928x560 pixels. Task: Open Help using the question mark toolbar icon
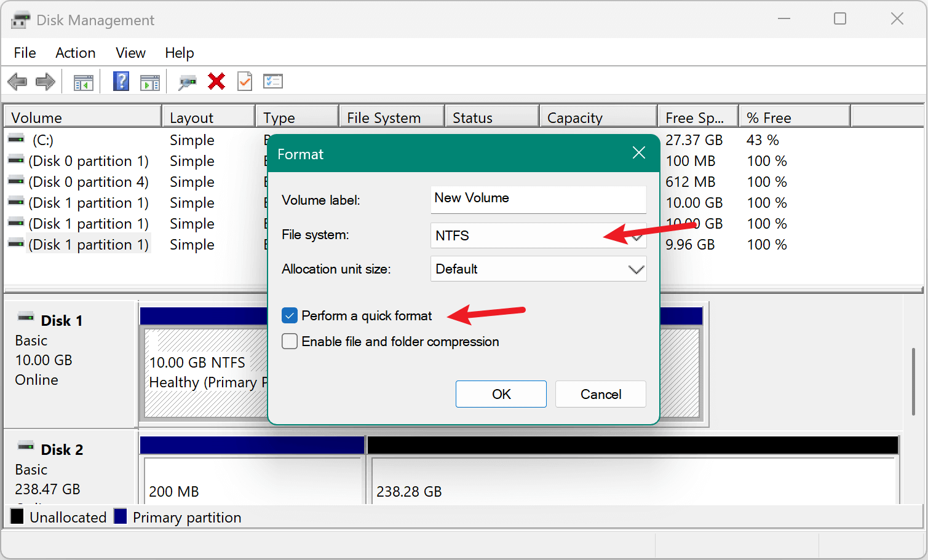tap(121, 81)
